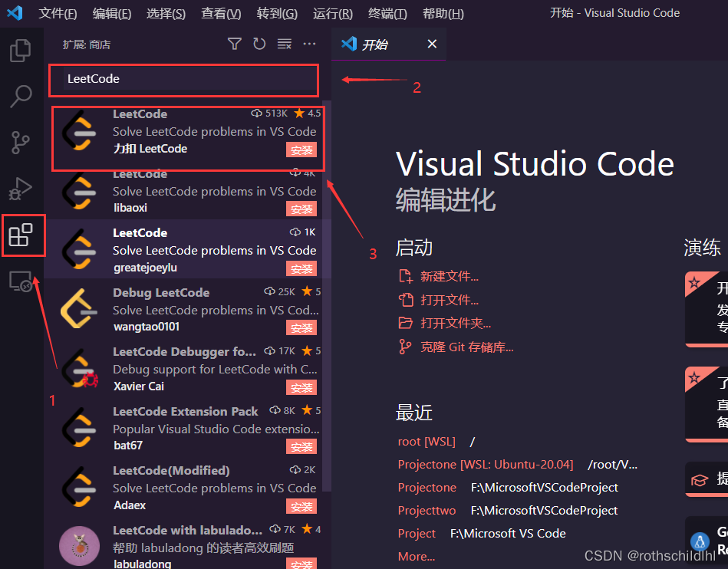Click labuladong extension avatar icon

[79, 546]
